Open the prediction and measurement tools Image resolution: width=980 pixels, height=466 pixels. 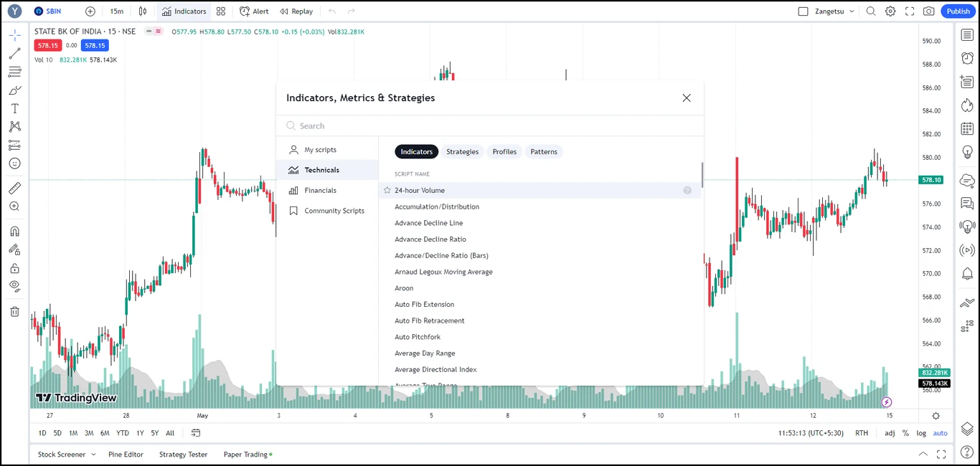click(14, 145)
